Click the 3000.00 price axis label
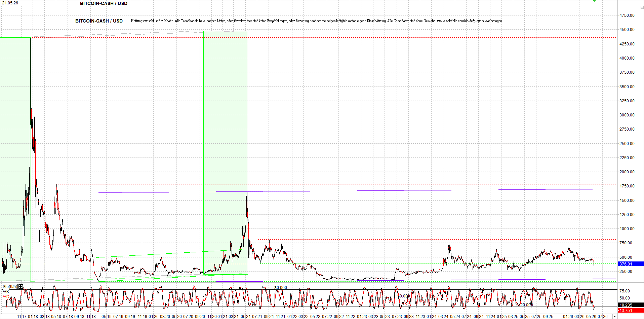Screen dimensions: 644x319 tap(627, 115)
